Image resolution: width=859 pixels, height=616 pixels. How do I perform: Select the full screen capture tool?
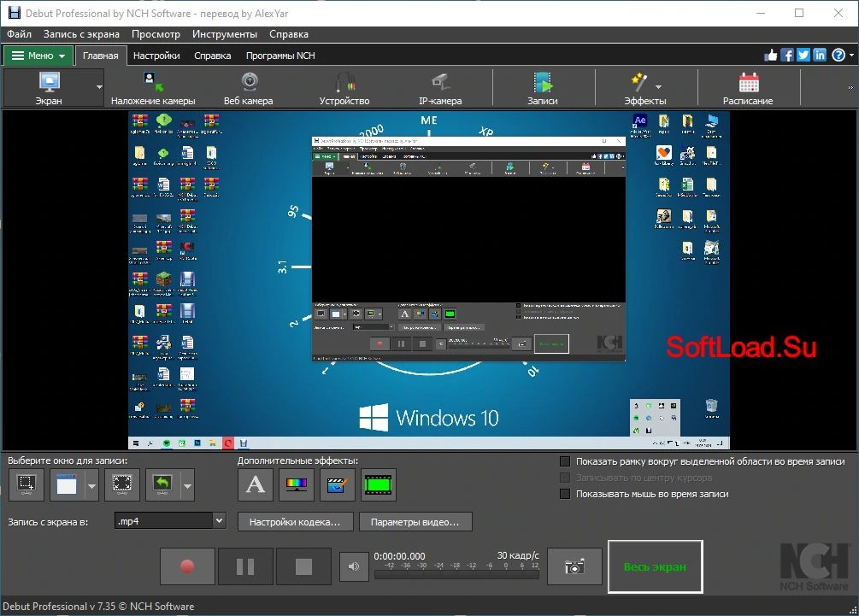click(122, 484)
